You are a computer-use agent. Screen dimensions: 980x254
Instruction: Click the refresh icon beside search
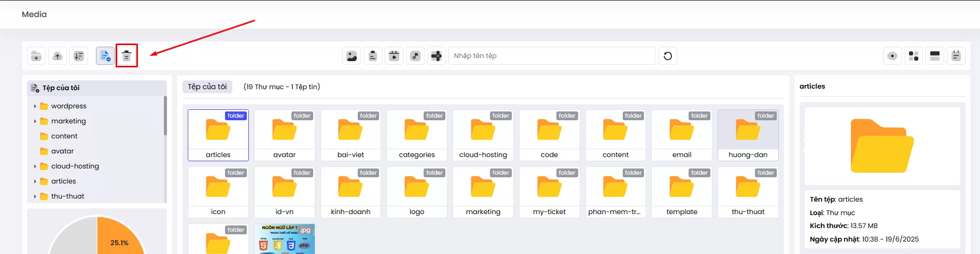(668, 56)
